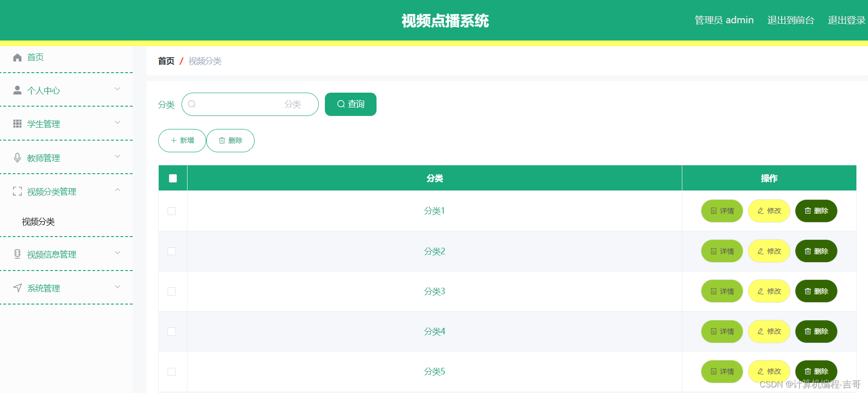
Task: Click the 查询 search button
Action: [x=350, y=104]
